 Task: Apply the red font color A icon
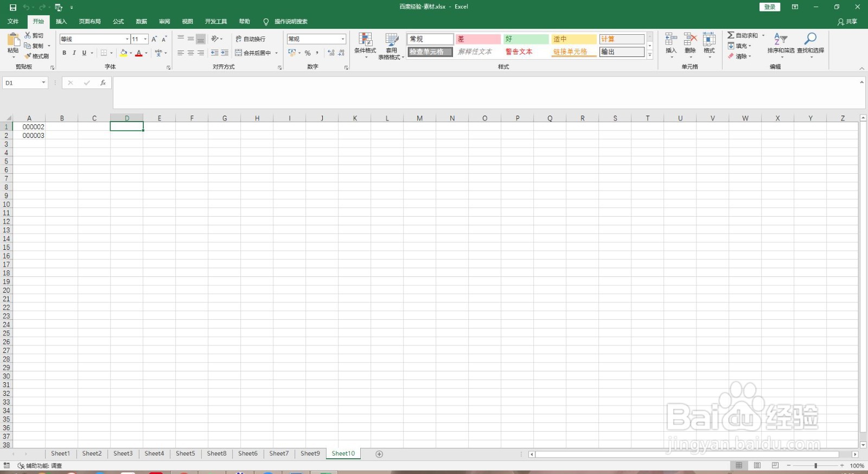click(139, 53)
